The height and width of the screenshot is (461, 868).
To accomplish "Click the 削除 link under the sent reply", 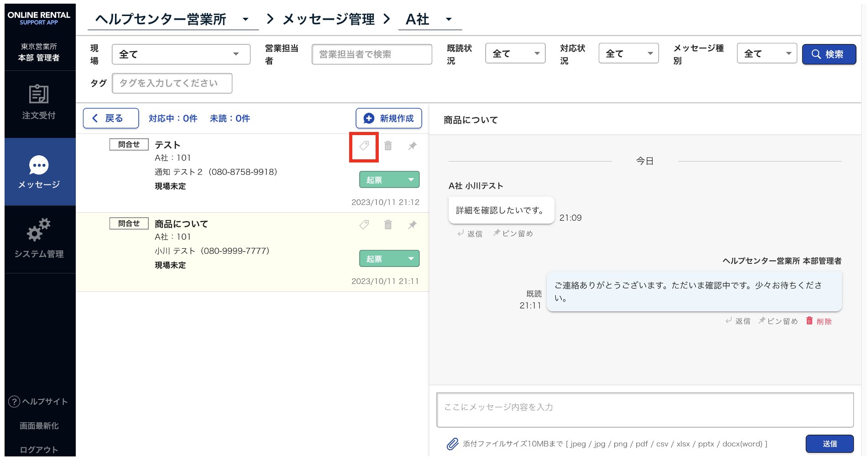I will [x=819, y=321].
